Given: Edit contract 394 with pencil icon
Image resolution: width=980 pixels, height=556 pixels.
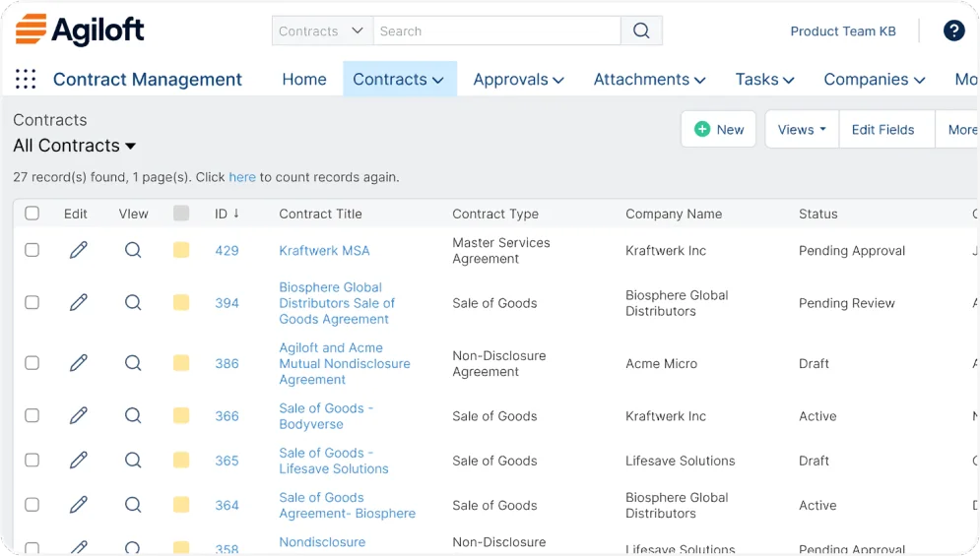Looking at the screenshot, I should pyautogui.click(x=78, y=302).
